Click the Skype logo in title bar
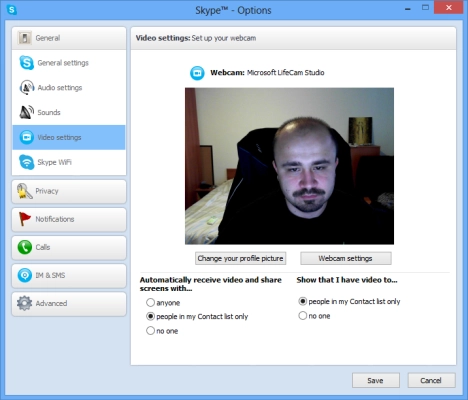The height and width of the screenshot is (400, 468). pyautogui.click(x=12, y=10)
